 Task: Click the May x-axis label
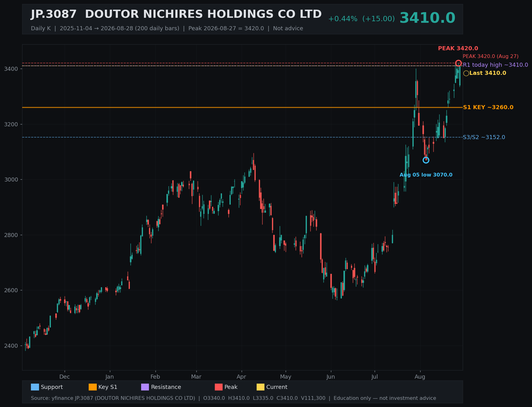(286, 377)
